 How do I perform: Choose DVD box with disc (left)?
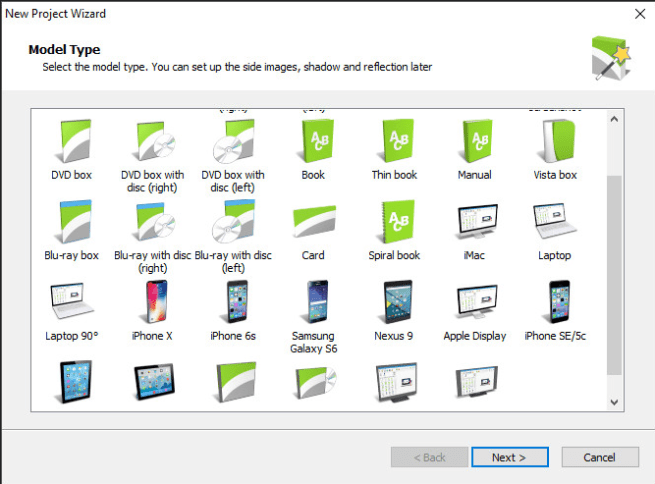233,156
